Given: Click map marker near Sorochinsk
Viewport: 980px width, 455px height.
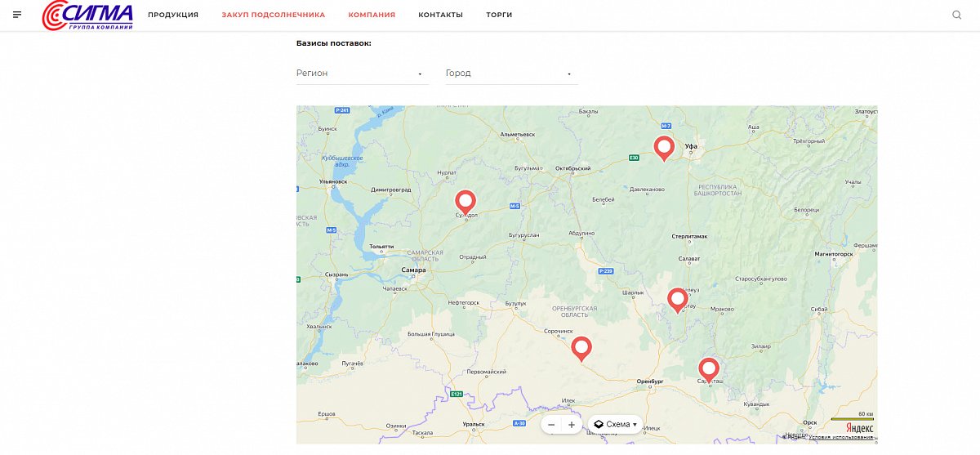Looking at the screenshot, I should coord(581,348).
